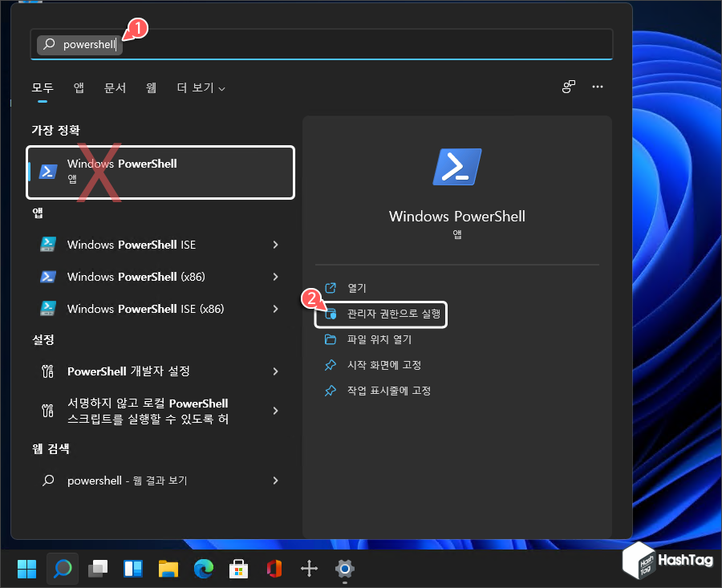Open File Explorer from the taskbar
722x588 pixels.
[168, 569]
